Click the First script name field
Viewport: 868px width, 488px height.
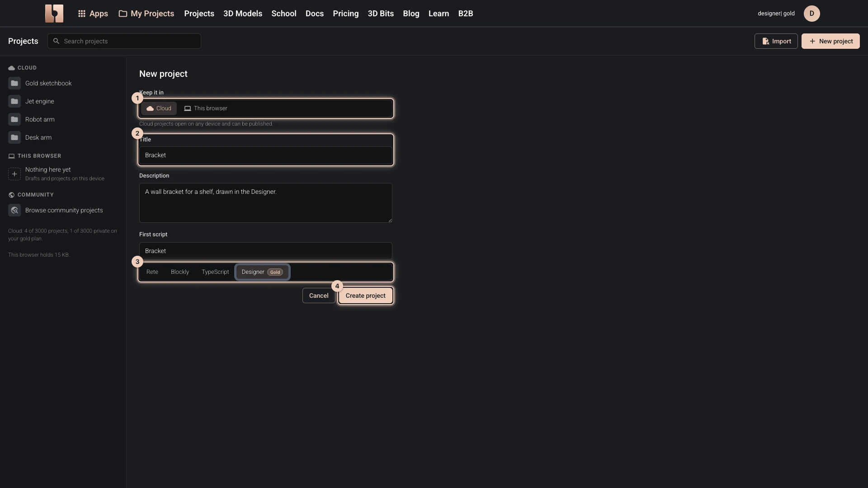pyautogui.click(x=266, y=251)
